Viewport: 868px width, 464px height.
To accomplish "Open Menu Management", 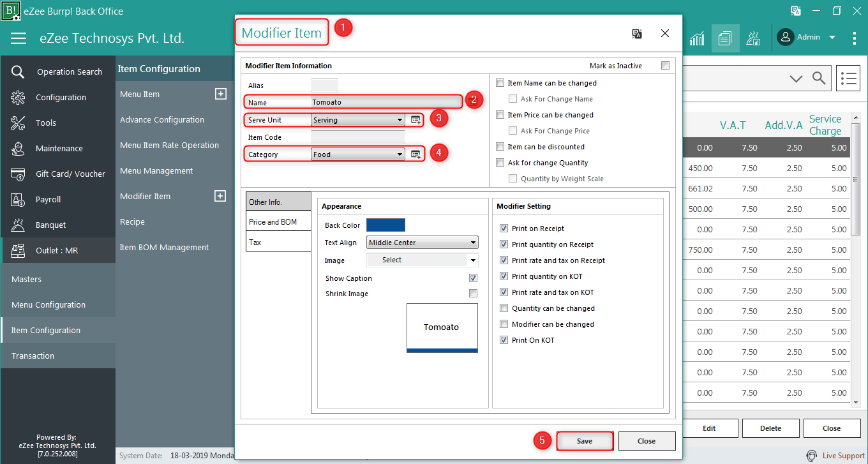I will [x=156, y=170].
